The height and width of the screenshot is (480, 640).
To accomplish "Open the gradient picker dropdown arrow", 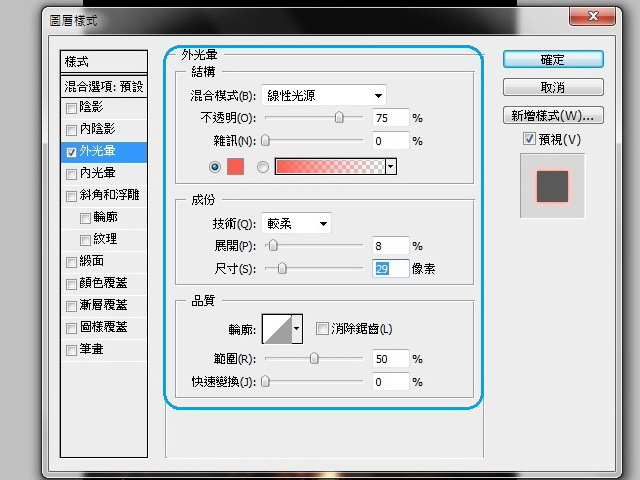I will click(391, 167).
